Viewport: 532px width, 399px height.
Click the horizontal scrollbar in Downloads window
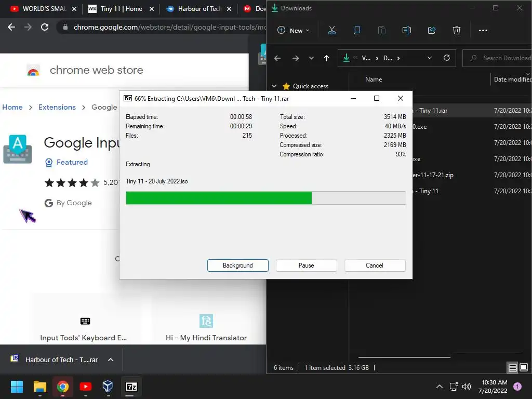tap(404, 357)
